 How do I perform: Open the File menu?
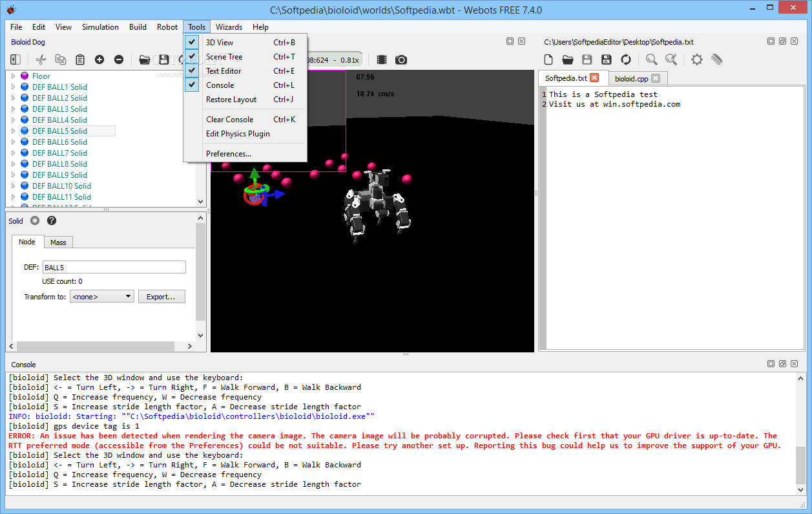16,27
